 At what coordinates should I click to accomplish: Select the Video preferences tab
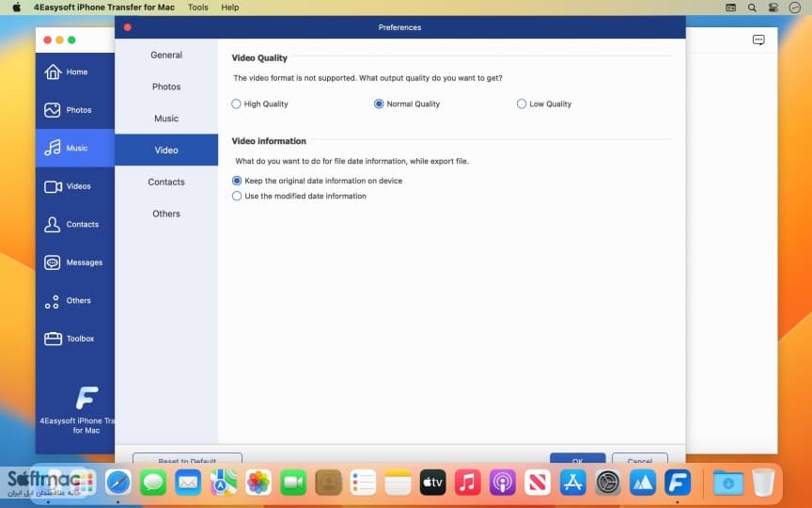(166, 150)
